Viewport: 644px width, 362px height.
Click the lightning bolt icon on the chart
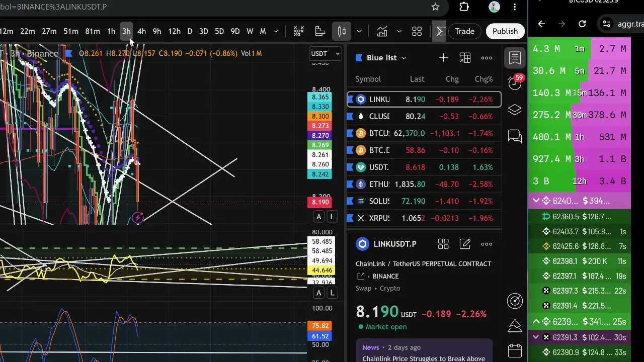[137, 218]
